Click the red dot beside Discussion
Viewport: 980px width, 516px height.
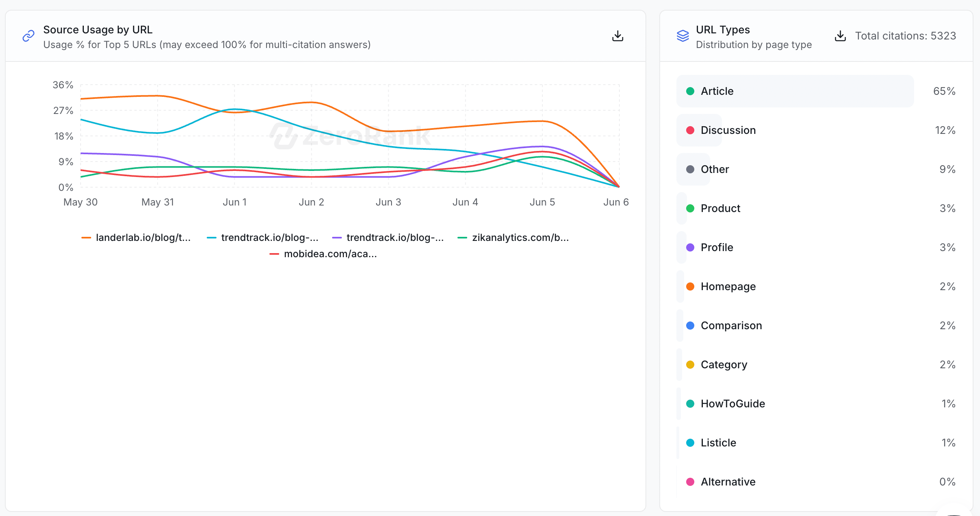point(690,130)
